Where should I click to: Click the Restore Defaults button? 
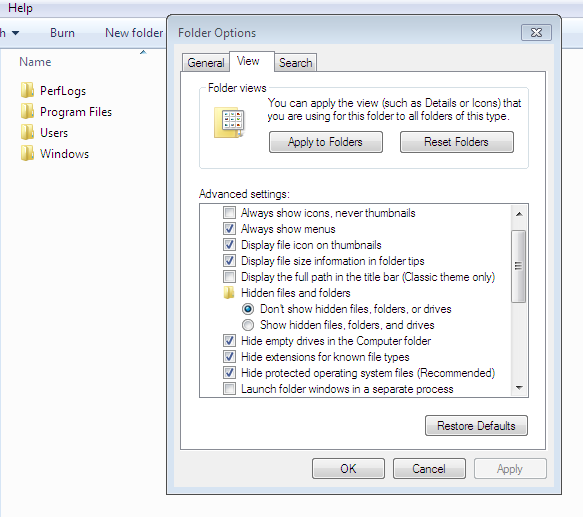point(476,426)
